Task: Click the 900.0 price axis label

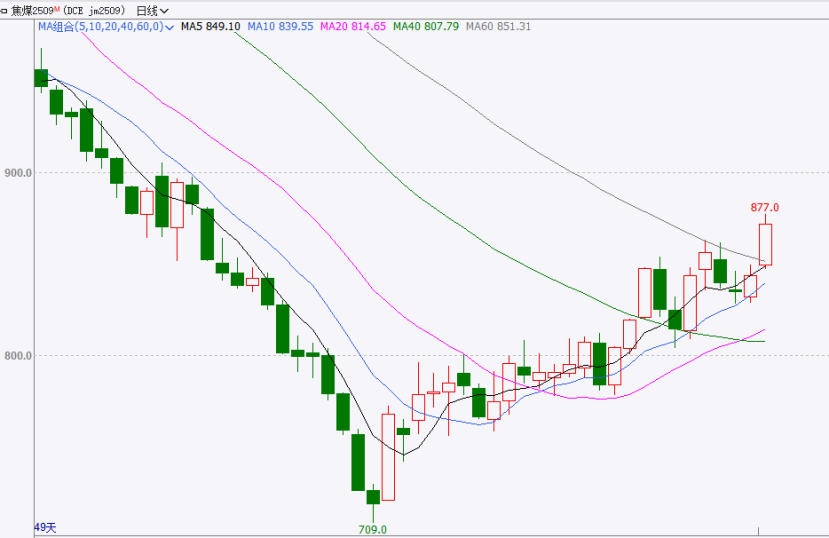Action: [x=18, y=173]
